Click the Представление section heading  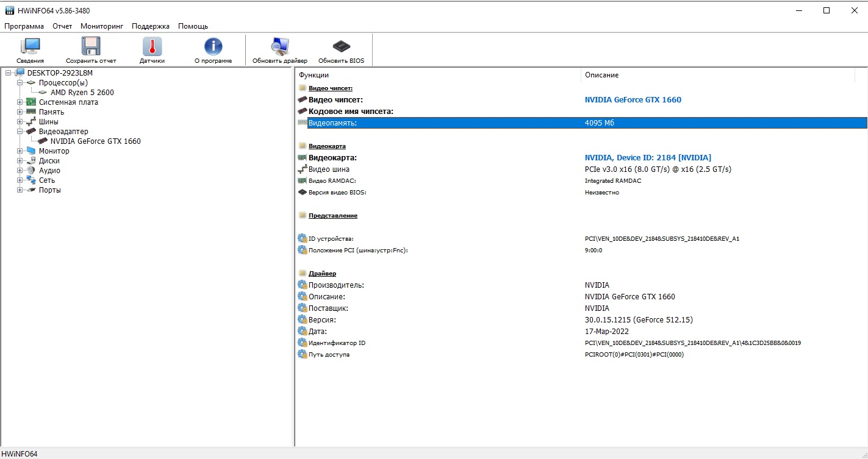tap(333, 215)
